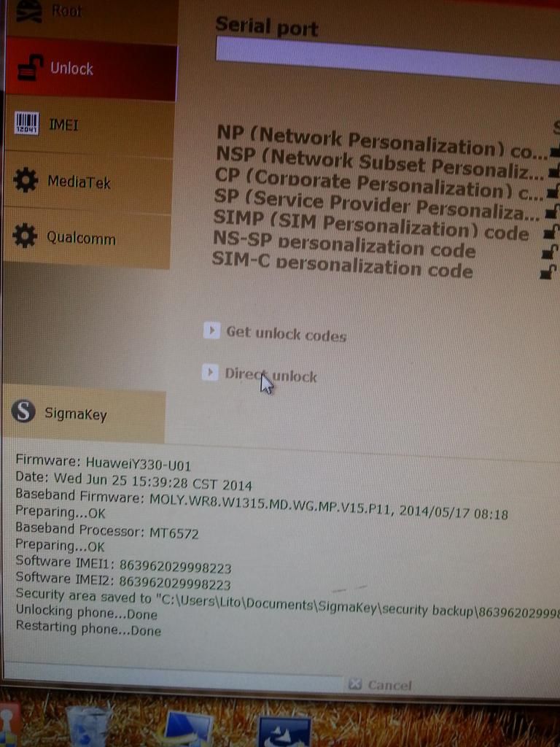Select the Qualcomm gear icon

click(24, 236)
